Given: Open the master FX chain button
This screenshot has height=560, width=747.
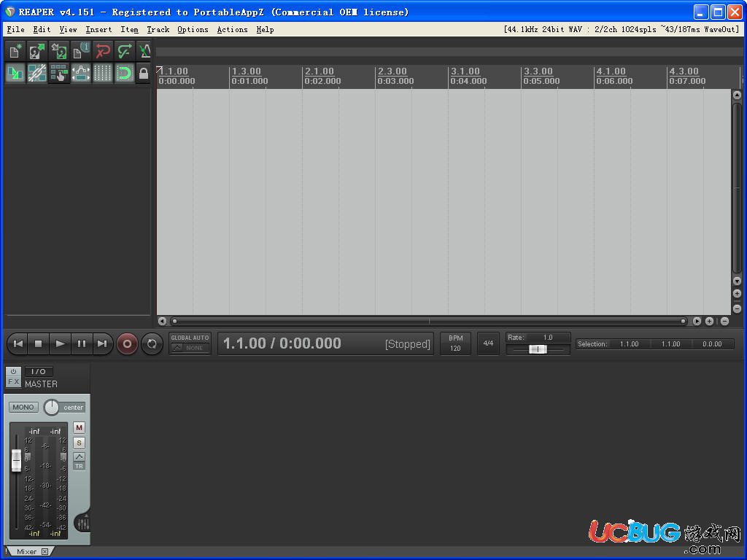Looking at the screenshot, I should pyautogui.click(x=13, y=382).
